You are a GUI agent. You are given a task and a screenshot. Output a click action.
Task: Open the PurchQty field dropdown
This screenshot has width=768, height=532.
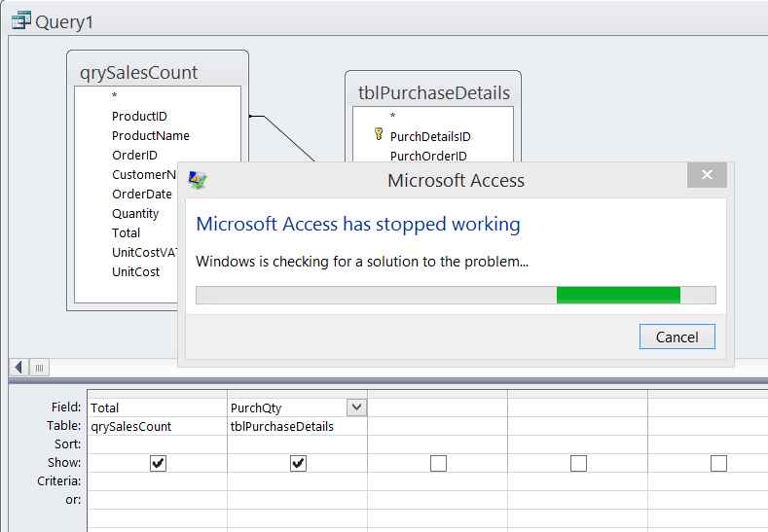pyautogui.click(x=356, y=408)
